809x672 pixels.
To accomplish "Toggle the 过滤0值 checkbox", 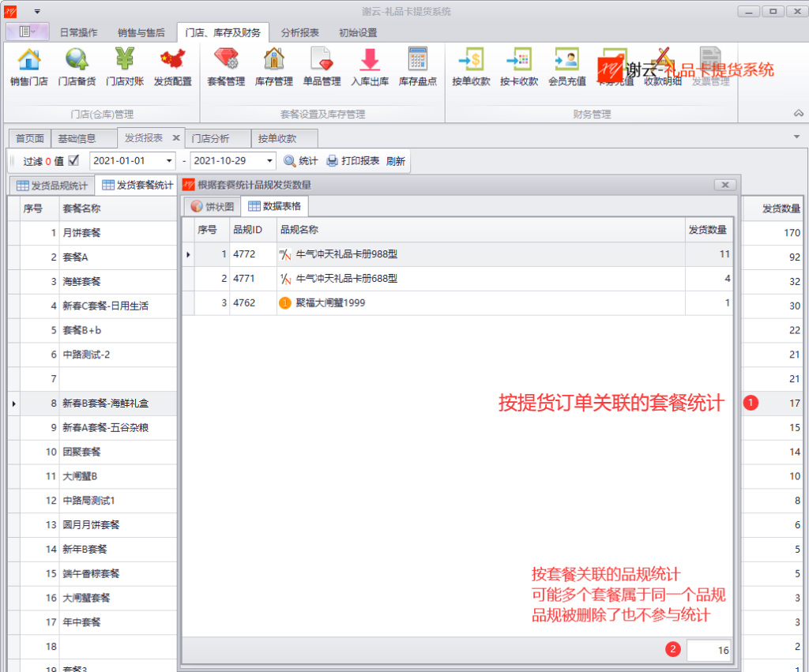I will pos(73,160).
